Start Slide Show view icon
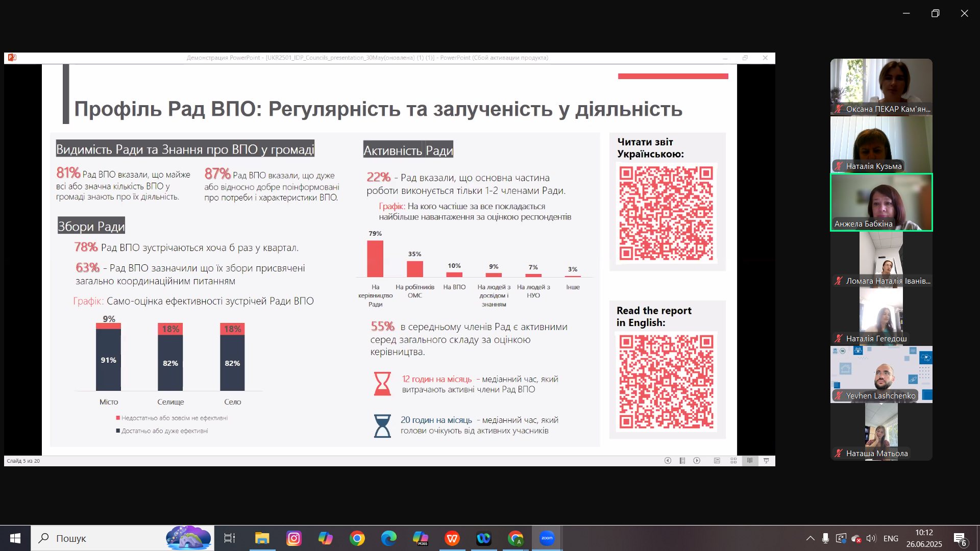Image resolution: width=980 pixels, height=551 pixels. pos(766,461)
